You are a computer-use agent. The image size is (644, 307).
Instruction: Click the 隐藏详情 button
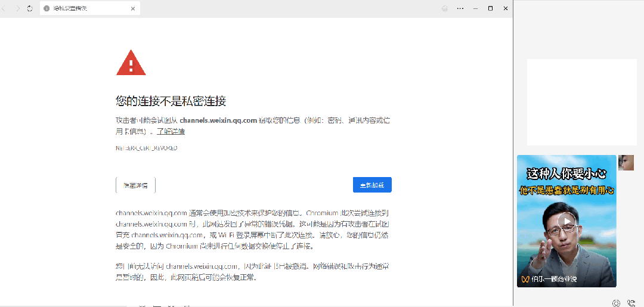click(x=135, y=185)
